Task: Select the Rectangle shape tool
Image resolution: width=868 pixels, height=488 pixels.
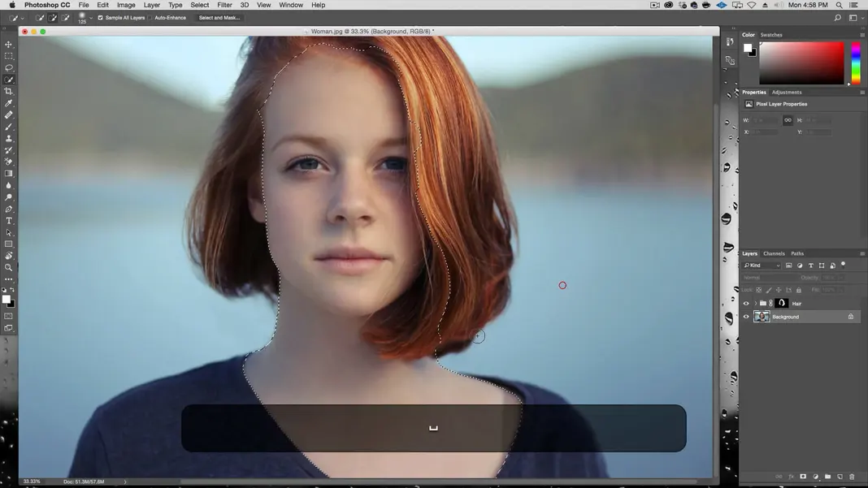Action: click(x=8, y=244)
